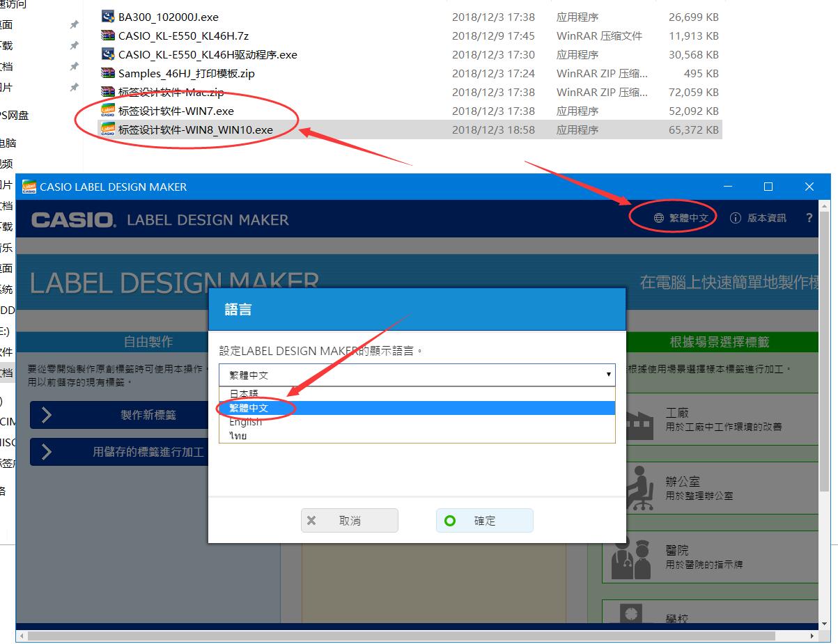Open the language dropdown showing 繁體中文
The image size is (838, 644).
coord(417,375)
